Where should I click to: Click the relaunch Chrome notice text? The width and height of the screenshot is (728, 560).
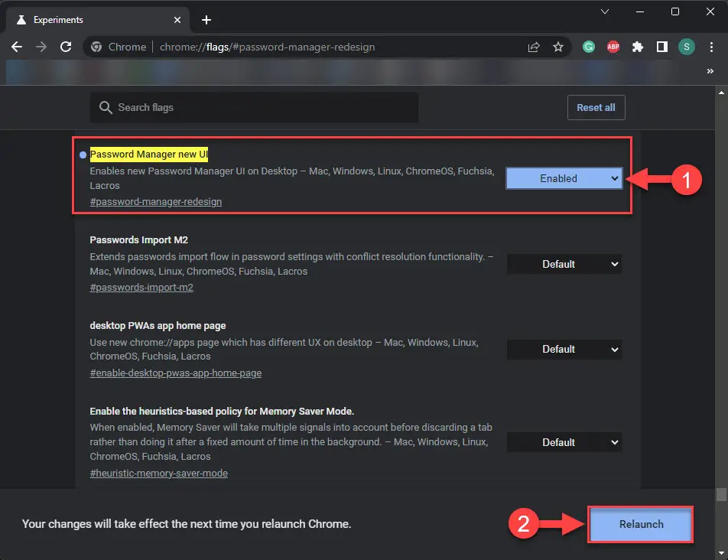(186, 524)
